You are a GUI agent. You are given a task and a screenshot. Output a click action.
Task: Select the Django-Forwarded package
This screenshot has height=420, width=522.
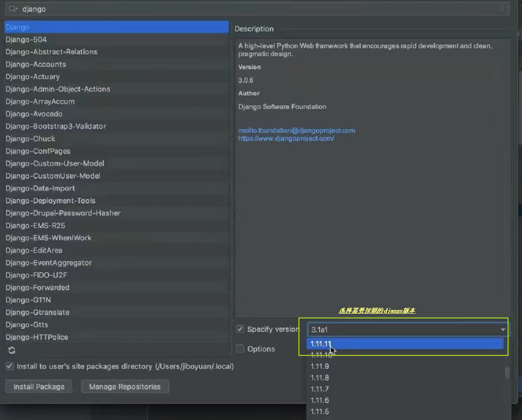(116, 287)
